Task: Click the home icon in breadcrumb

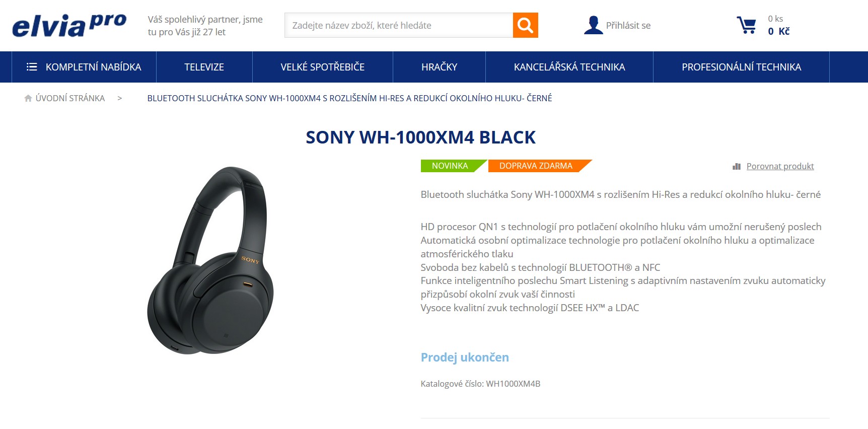Action: 28,98
